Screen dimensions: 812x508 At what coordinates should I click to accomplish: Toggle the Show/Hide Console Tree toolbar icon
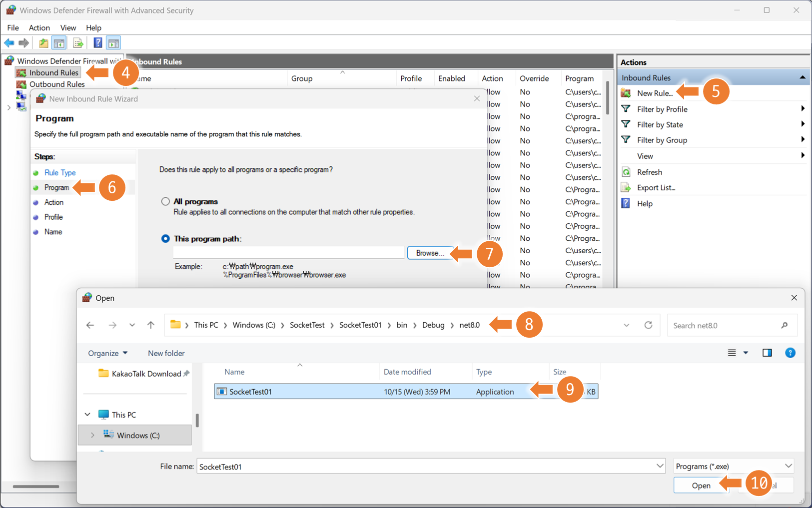pyautogui.click(x=59, y=43)
